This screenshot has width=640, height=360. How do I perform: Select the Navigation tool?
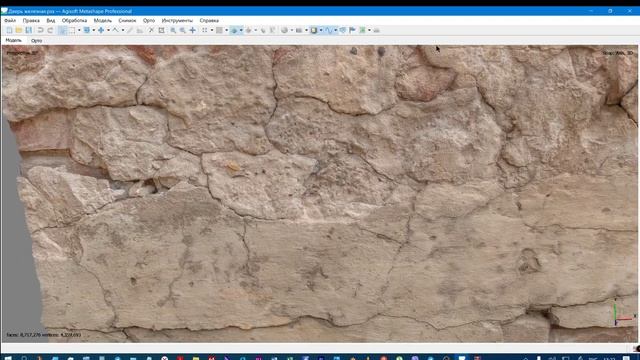[x=62, y=30]
